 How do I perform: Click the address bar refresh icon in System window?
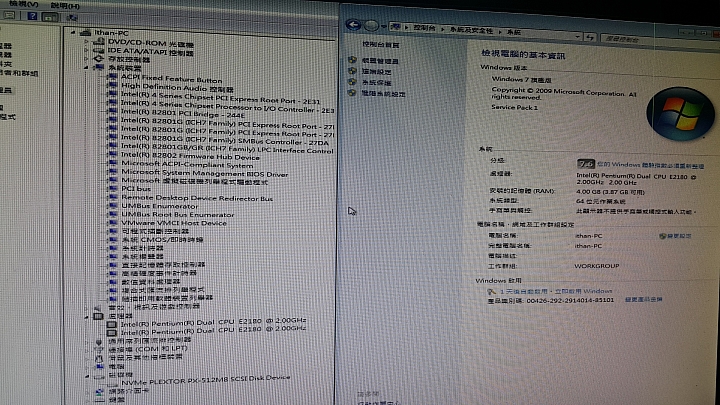(x=590, y=37)
